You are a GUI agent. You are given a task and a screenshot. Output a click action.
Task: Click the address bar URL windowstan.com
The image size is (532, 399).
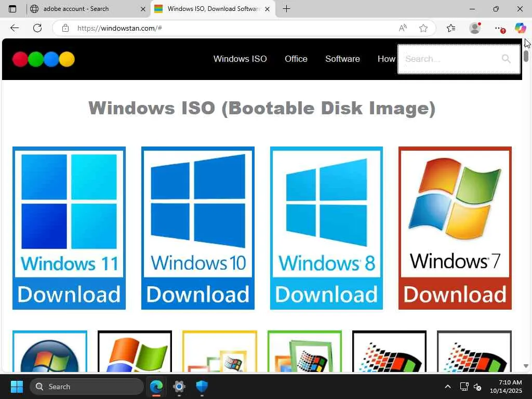coord(119,28)
